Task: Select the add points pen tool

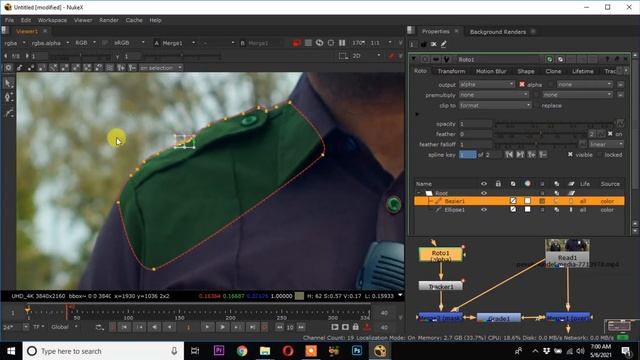Action: click(8, 97)
